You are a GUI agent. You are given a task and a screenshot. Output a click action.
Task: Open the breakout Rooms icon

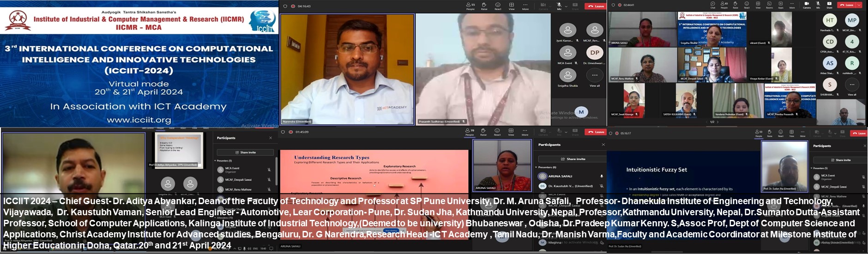[x=769, y=6]
